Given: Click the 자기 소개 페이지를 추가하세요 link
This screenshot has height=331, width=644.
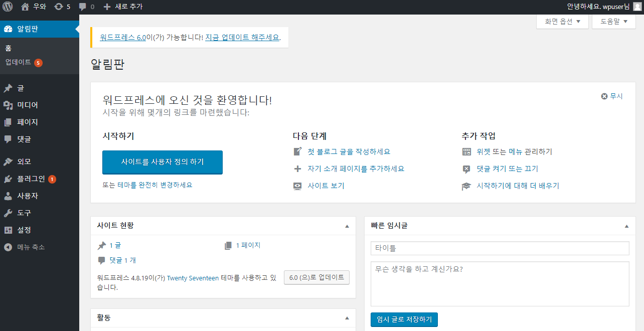Looking at the screenshot, I should click(x=356, y=169).
